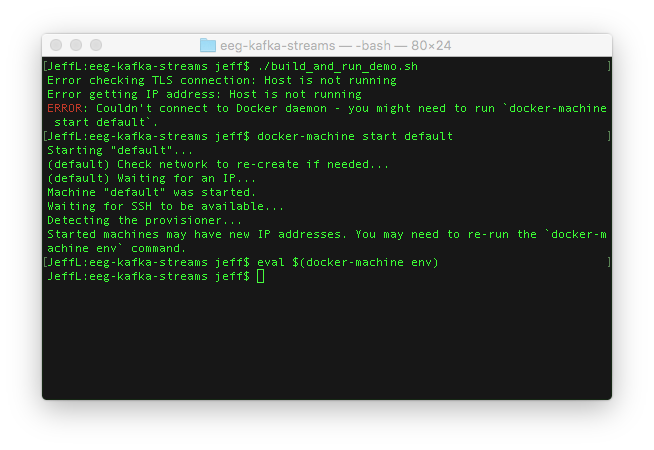
Task: Click the line 'Starting "default"...'
Action: point(120,150)
